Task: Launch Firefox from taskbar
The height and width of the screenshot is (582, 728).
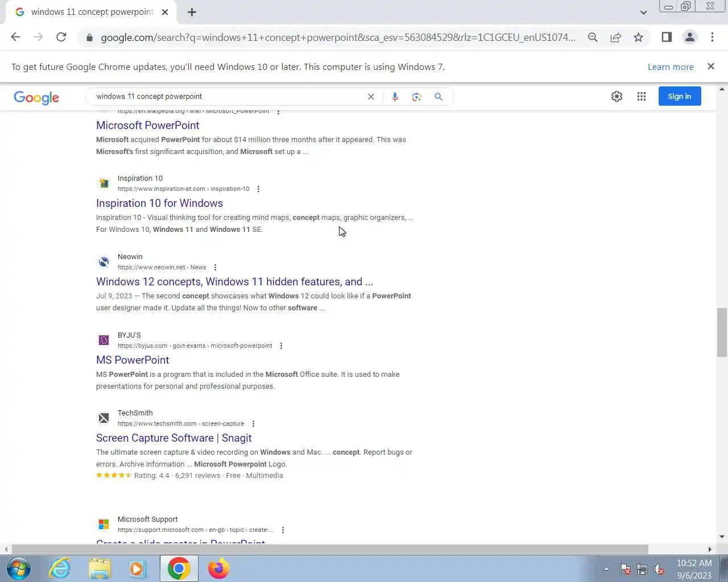Action: [218, 568]
